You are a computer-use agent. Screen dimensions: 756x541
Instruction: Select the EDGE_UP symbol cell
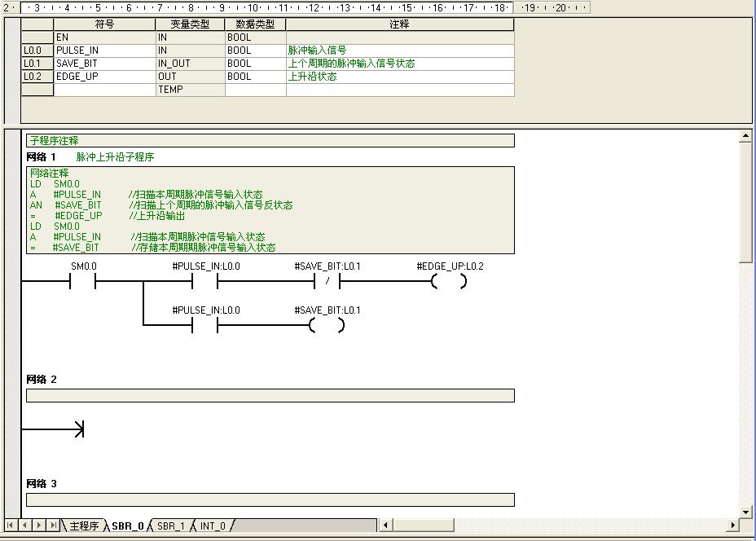pyautogui.click(x=104, y=77)
